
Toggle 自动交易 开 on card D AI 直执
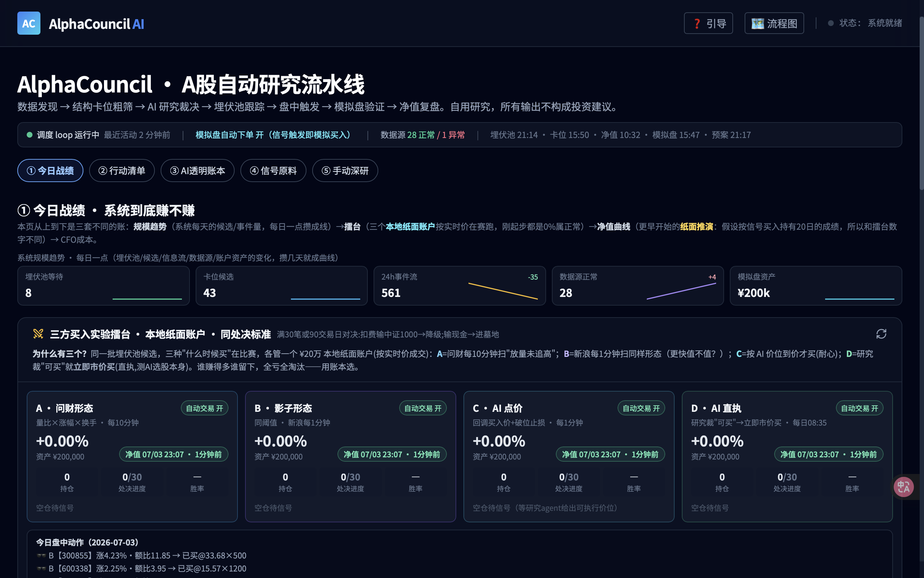click(859, 408)
